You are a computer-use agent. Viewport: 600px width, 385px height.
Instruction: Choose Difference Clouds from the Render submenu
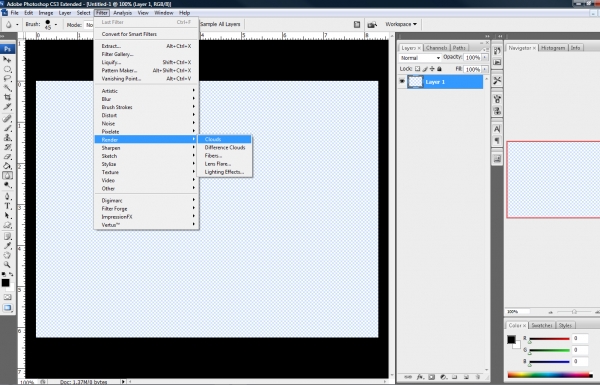[x=224, y=147]
